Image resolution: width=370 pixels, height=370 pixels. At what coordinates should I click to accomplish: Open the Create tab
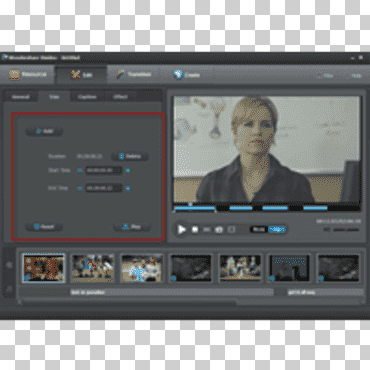click(x=187, y=74)
